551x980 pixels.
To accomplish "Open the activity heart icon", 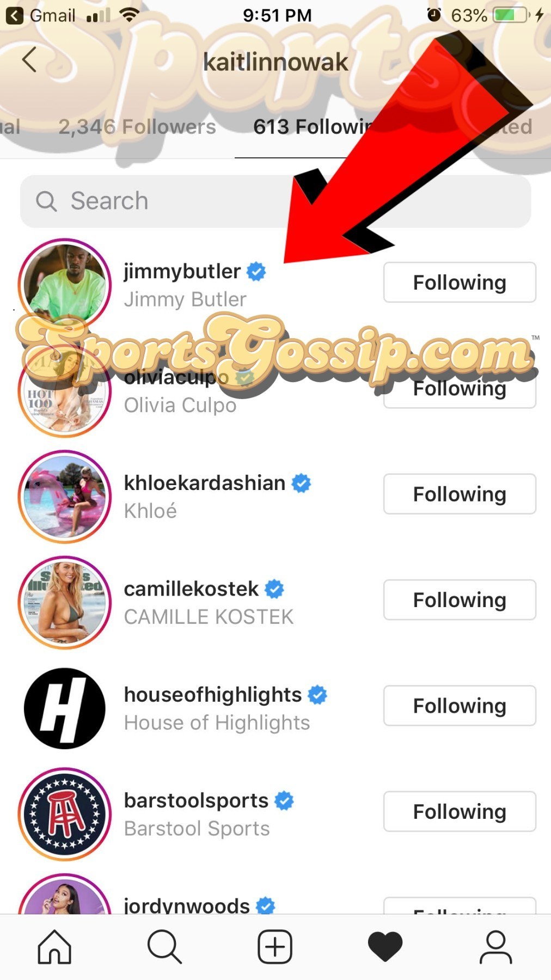I will point(385,947).
